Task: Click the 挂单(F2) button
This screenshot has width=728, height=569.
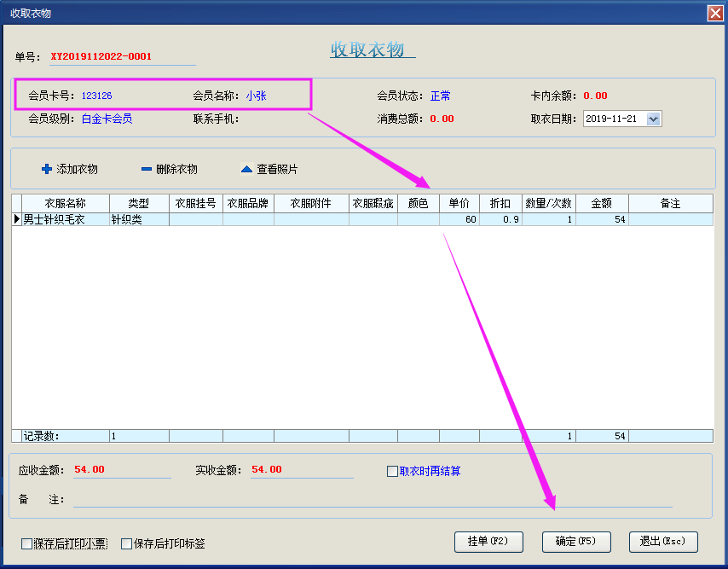Action: 488,542
